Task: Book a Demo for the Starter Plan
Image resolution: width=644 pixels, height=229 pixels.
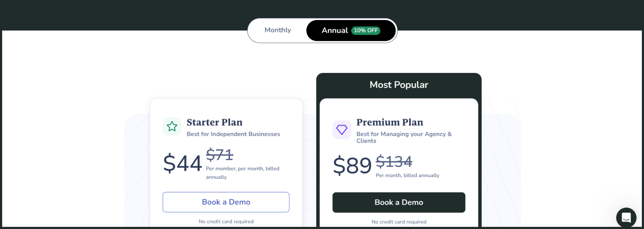Action: click(226, 202)
